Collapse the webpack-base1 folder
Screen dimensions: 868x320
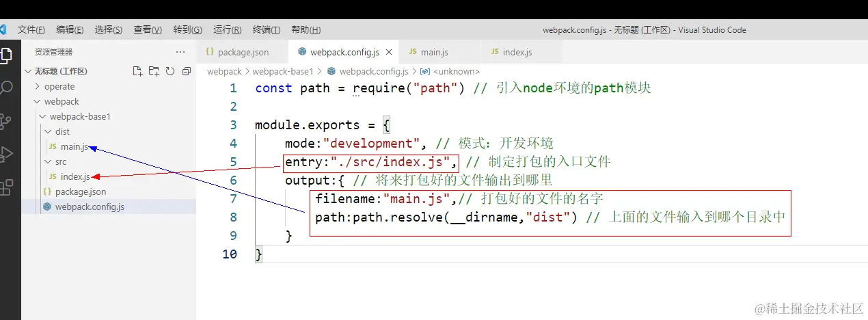[43, 116]
